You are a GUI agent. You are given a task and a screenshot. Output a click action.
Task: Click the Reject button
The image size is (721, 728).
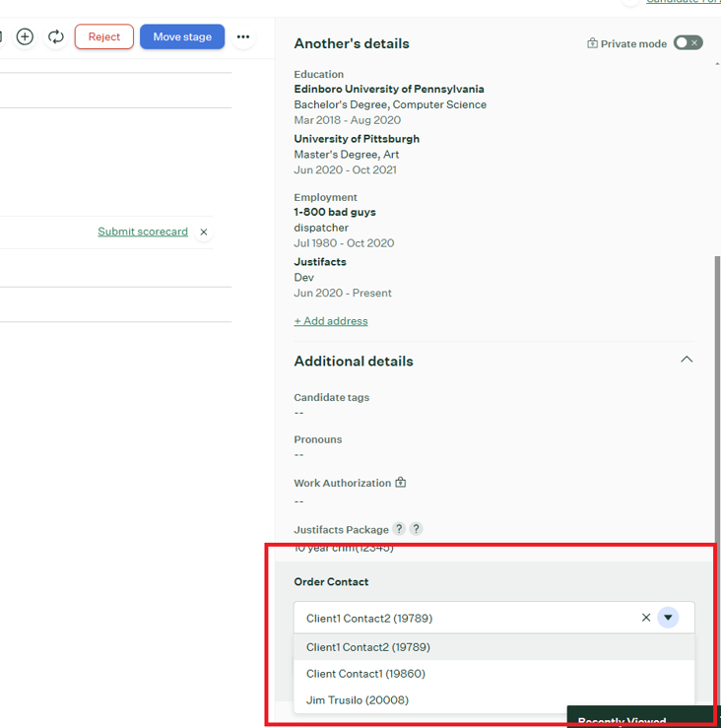pos(104,36)
